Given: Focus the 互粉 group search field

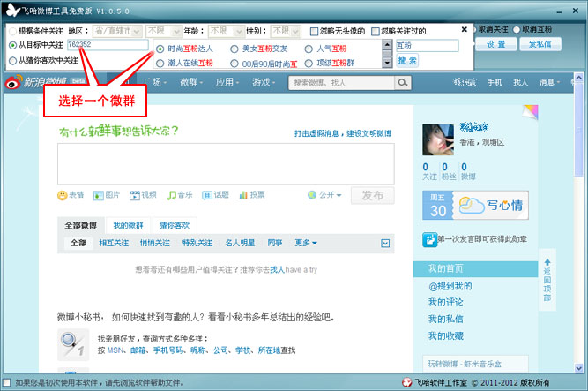Looking at the screenshot, I should (x=428, y=45).
